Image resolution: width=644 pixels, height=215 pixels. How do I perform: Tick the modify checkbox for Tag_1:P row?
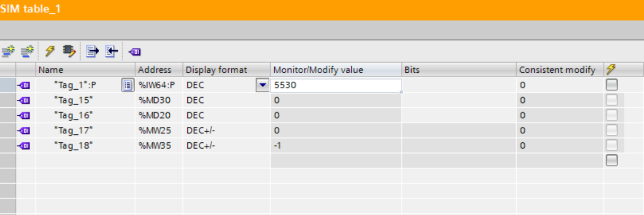tap(612, 85)
